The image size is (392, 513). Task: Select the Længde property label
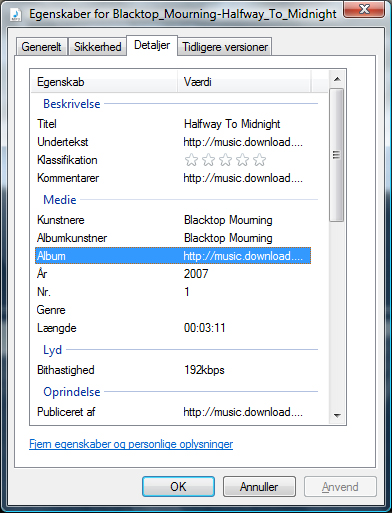[x=57, y=328]
